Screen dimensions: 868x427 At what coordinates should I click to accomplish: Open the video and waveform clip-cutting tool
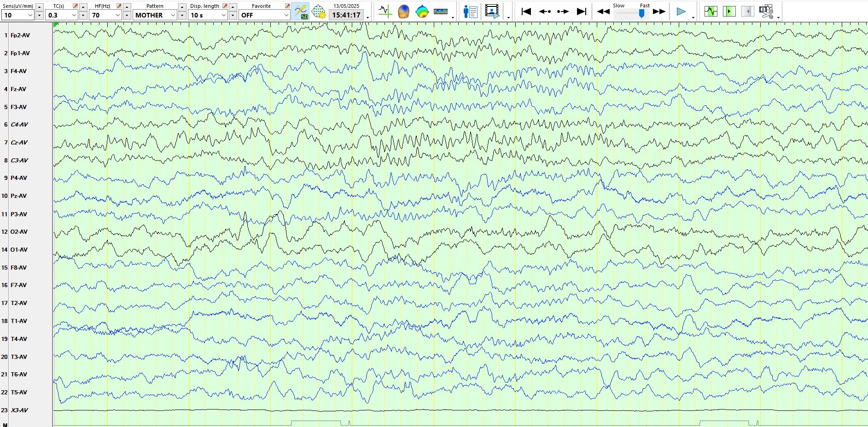[x=766, y=12]
